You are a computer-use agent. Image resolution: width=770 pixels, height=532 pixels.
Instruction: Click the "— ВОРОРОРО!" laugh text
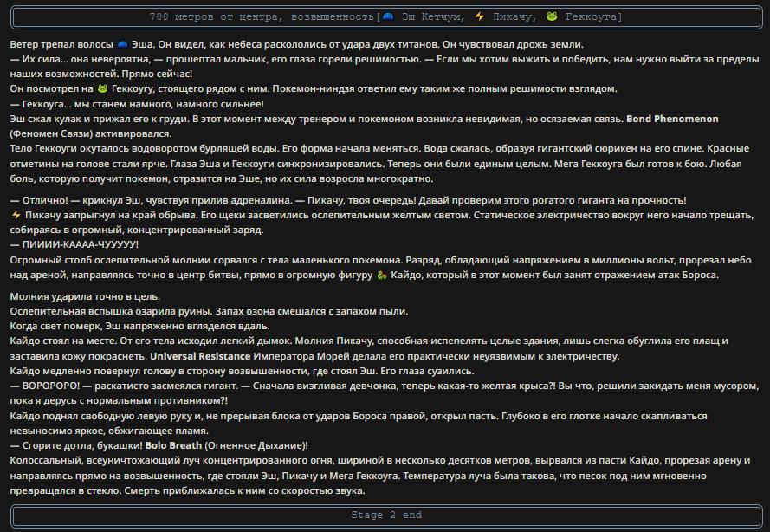point(45,386)
